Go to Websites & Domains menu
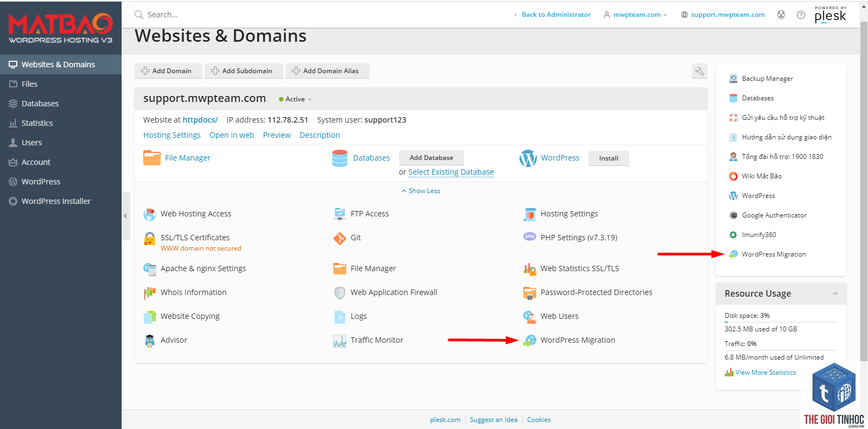 (61, 65)
